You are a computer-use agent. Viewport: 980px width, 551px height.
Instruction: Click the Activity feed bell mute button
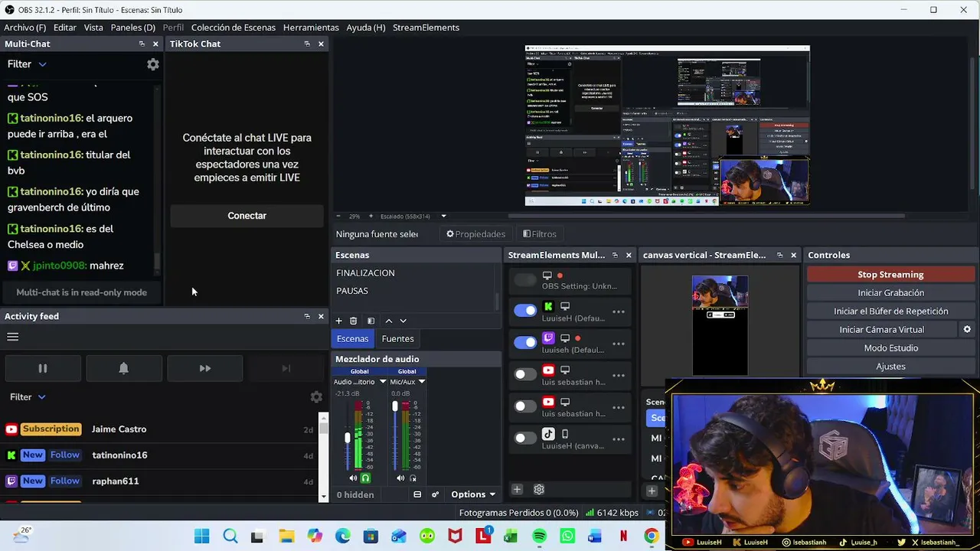[123, 368]
